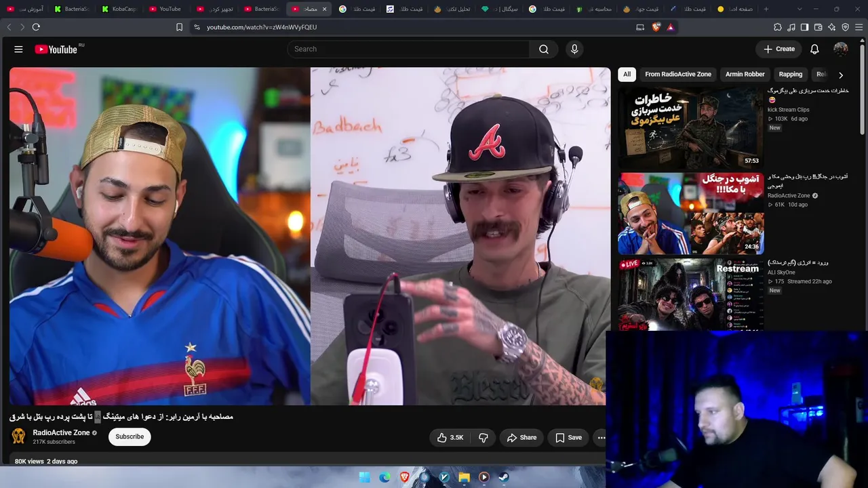
Task: Open the 24:36 jungle rap battle thumbnail
Action: (x=690, y=213)
